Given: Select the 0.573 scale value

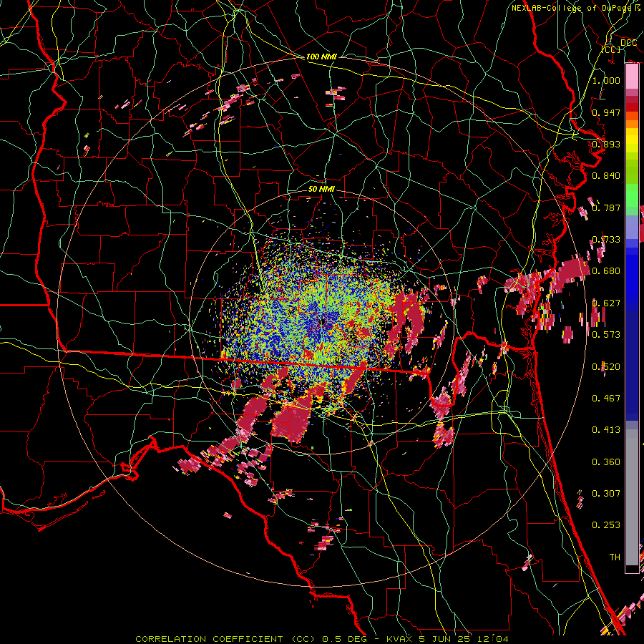Looking at the screenshot, I should click(606, 335).
